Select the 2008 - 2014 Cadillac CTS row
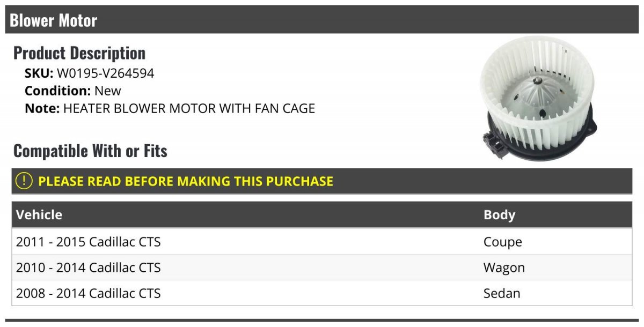644x327 pixels. tap(322, 293)
